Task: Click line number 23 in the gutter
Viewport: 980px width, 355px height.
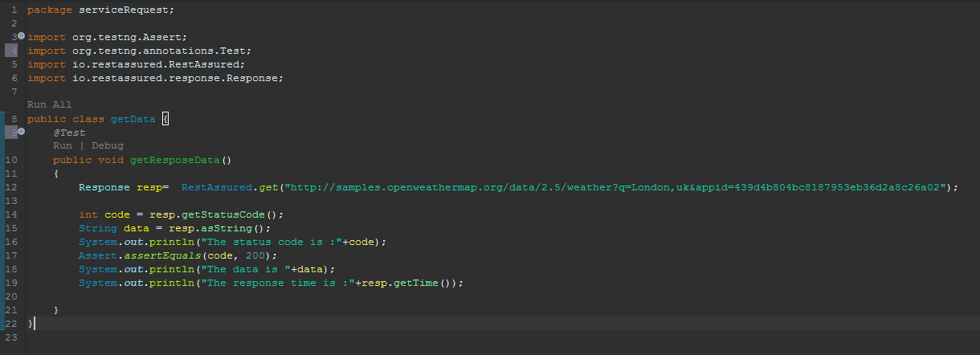Action: point(11,337)
